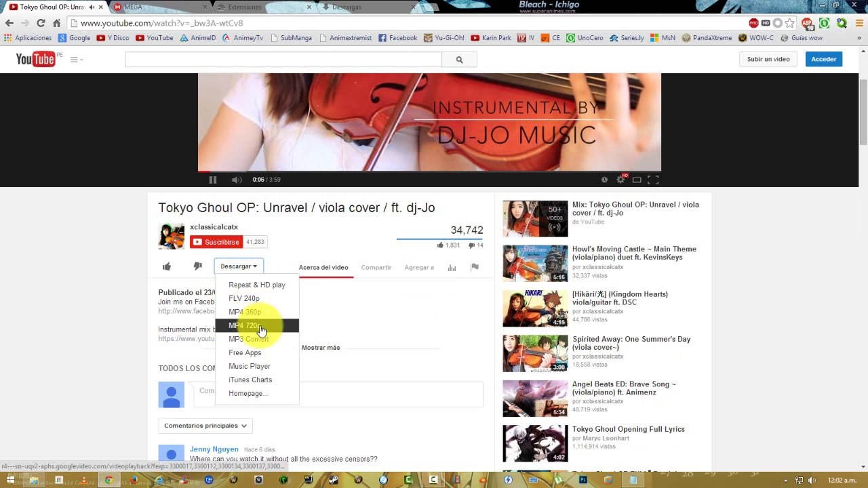Seek on the video progress bar
Viewport: 868px width, 488px height.
coord(429,171)
